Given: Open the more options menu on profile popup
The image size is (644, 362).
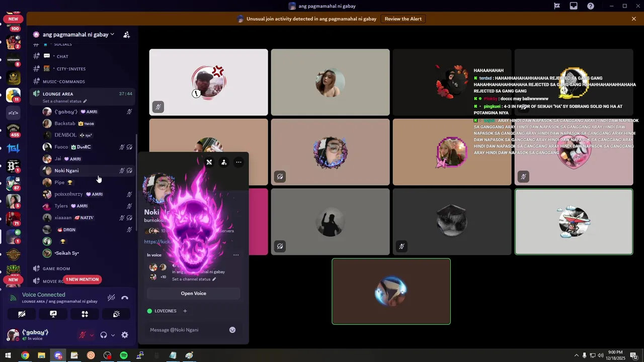Looking at the screenshot, I should tap(238, 162).
